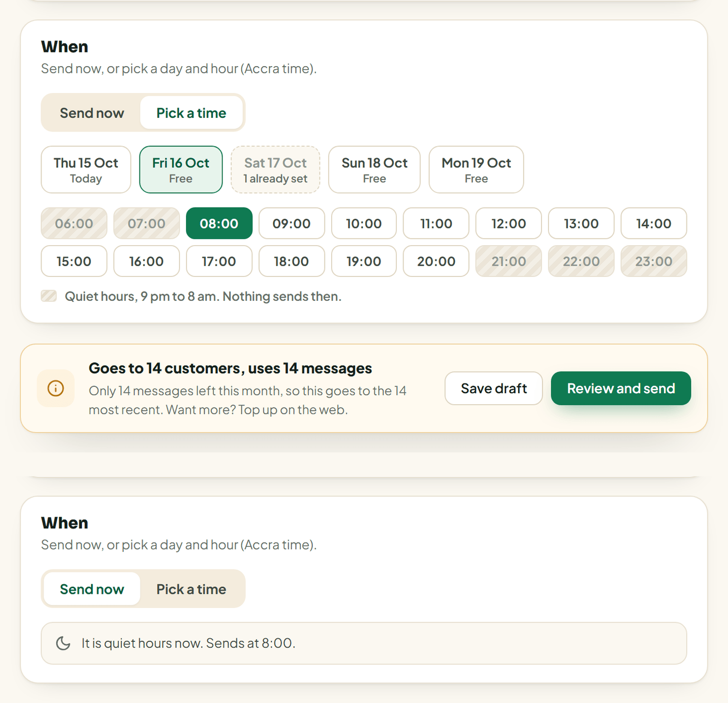Click the Save draft button
728x703 pixels.
[x=494, y=388]
